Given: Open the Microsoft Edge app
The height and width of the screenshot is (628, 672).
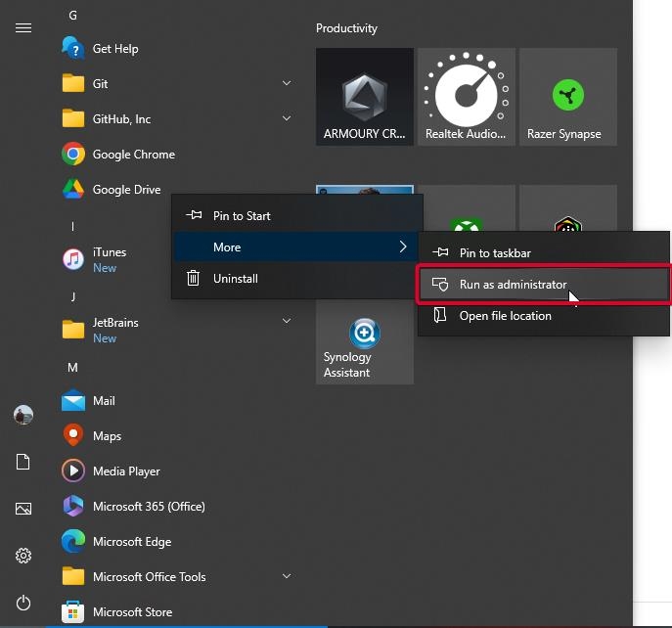Looking at the screenshot, I should pos(132,541).
